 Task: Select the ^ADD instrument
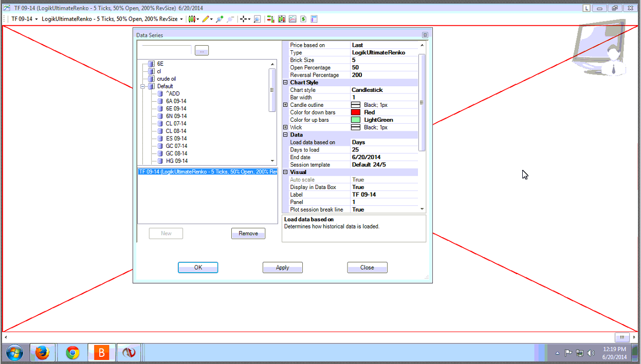pyautogui.click(x=173, y=94)
